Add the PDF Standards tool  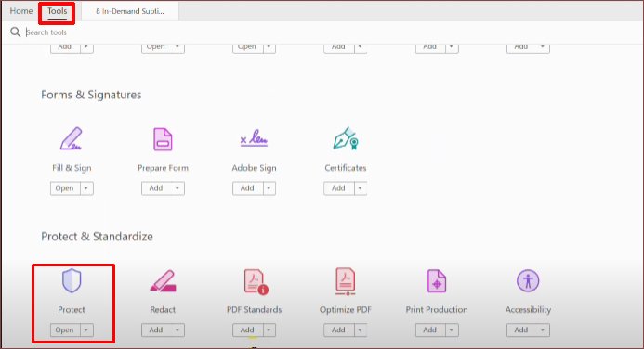click(247, 330)
